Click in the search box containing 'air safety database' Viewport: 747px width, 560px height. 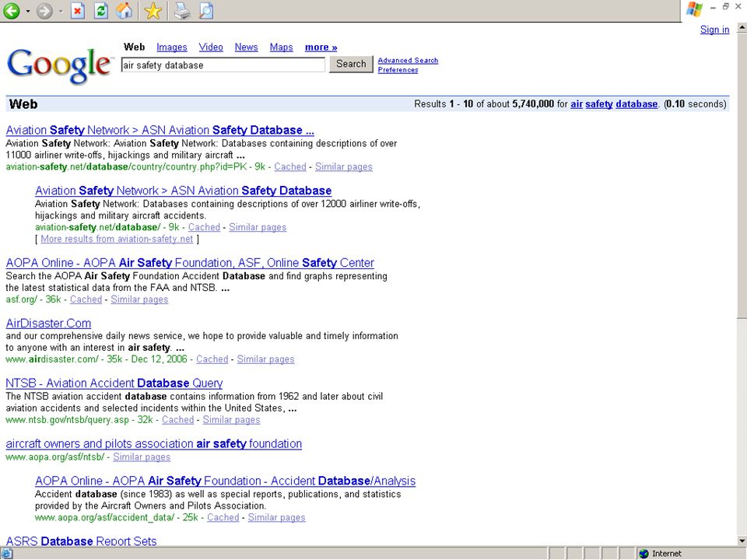click(223, 65)
